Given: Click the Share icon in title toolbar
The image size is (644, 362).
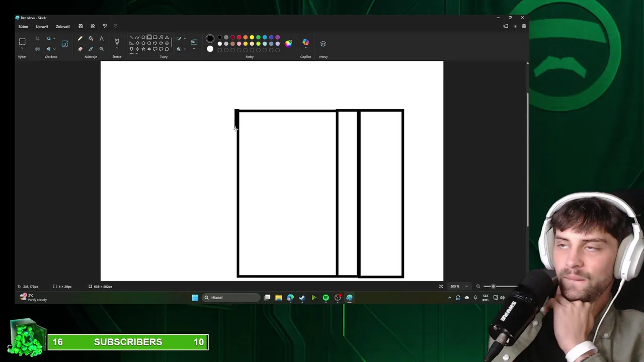Looking at the screenshot, I should point(93,26).
